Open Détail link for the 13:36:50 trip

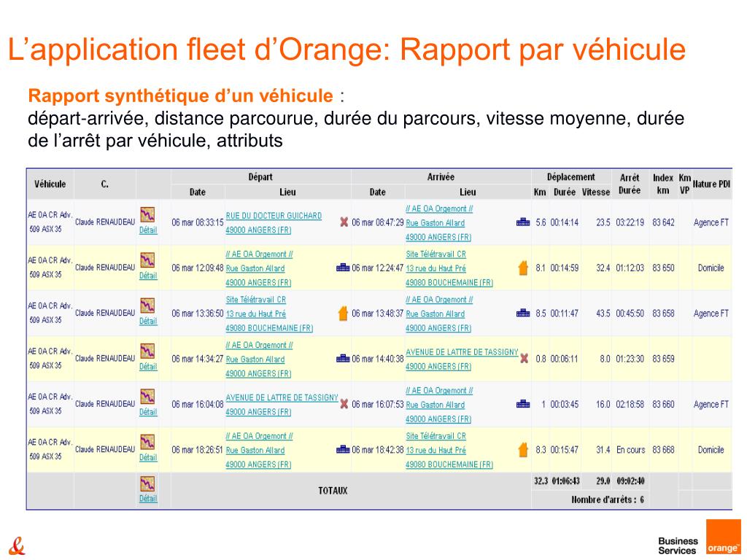(x=147, y=321)
